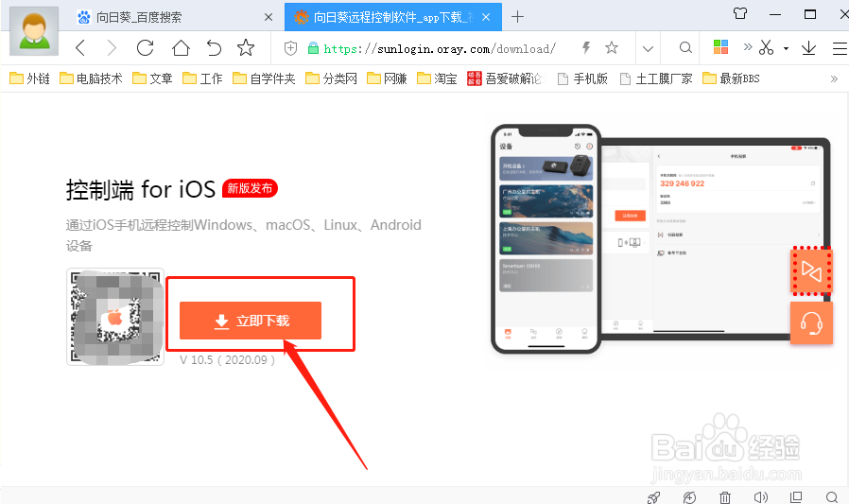The image size is (849, 504).
Task: Expand the address bar history dropdown
Action: (x=648, y=49)
